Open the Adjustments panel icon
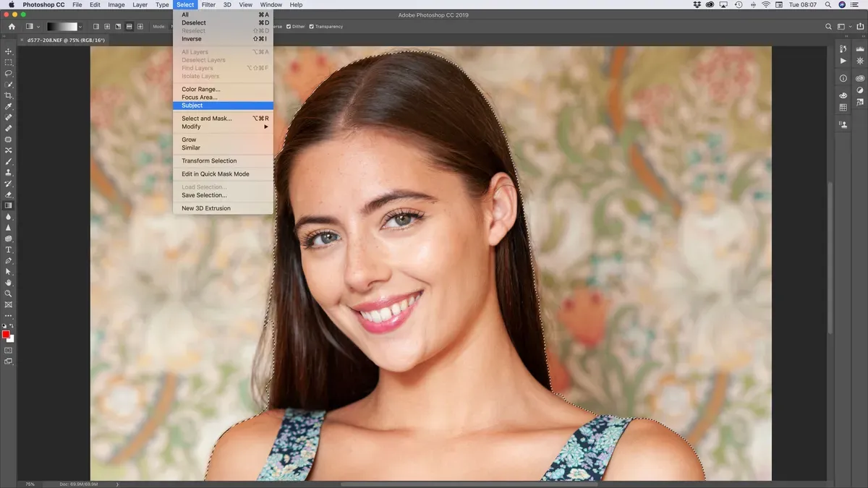Screen dimensions: 868x488 click(x=860, y=90)
